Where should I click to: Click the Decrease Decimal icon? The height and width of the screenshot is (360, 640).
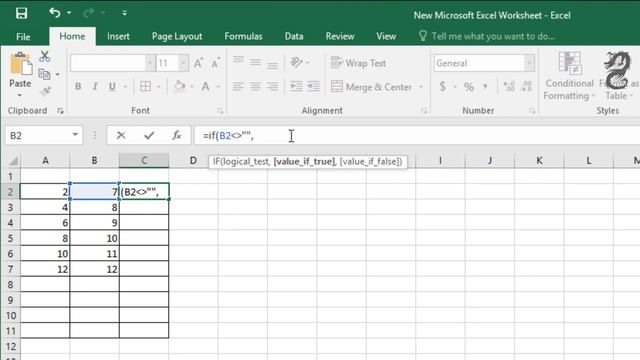point(527,86)
